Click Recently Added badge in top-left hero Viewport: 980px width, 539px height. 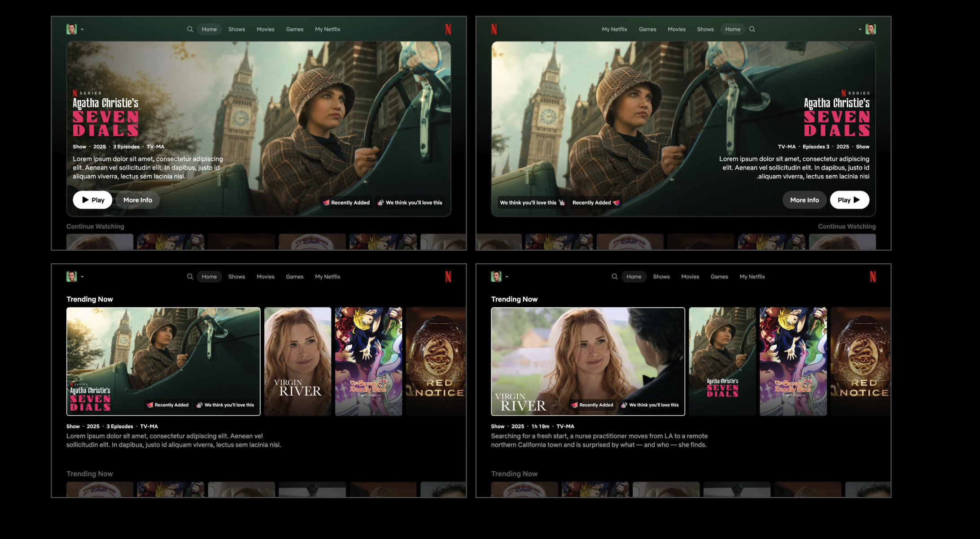(346, 203)
